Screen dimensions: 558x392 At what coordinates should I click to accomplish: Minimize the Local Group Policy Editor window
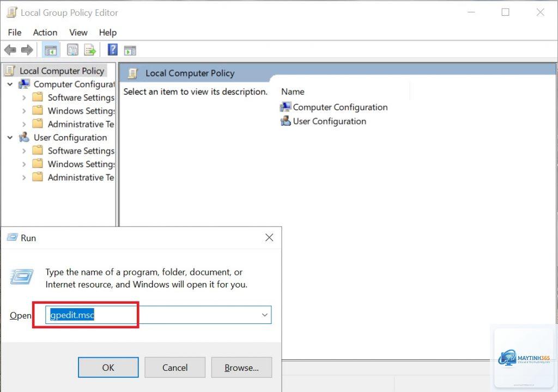coord(471,13)
